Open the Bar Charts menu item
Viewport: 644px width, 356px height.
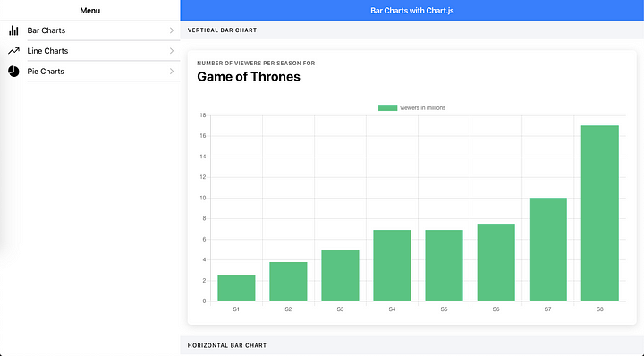[90, 30]
